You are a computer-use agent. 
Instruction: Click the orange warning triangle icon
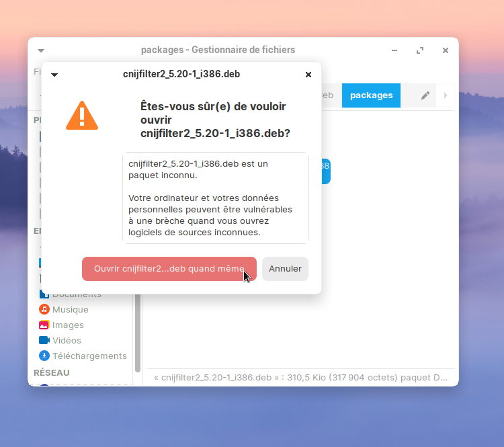[82, 116]
